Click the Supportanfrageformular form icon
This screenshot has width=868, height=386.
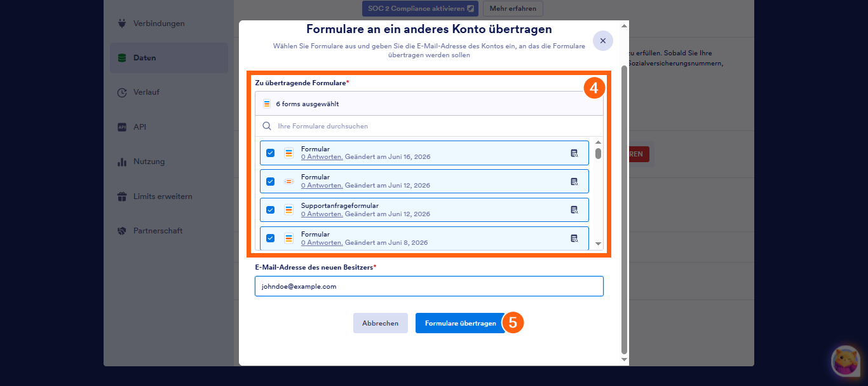288,210
